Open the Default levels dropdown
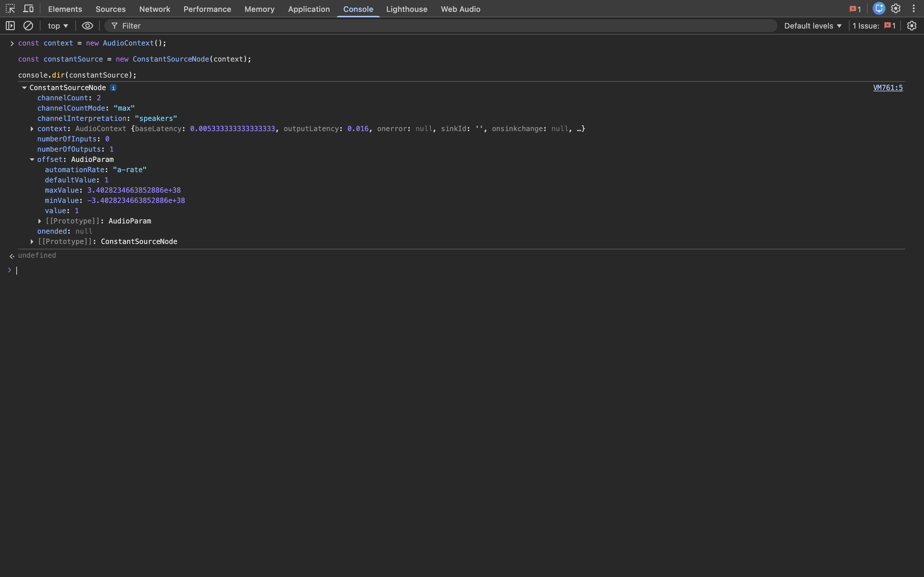This screenshot has width=924, height=577. 812,26
